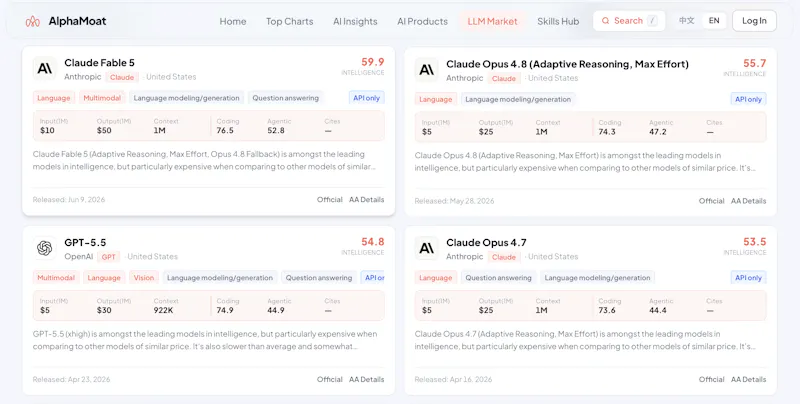Click Language tag on Claude Fable 5 card
This screenshot has width=800, height=404.
pyautogui.click(x=54, y=98)
